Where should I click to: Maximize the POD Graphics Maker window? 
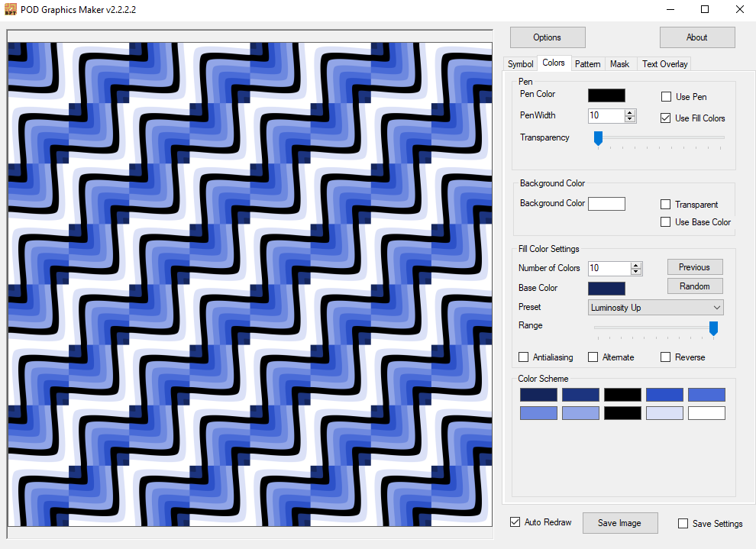[x=705, y=10]
